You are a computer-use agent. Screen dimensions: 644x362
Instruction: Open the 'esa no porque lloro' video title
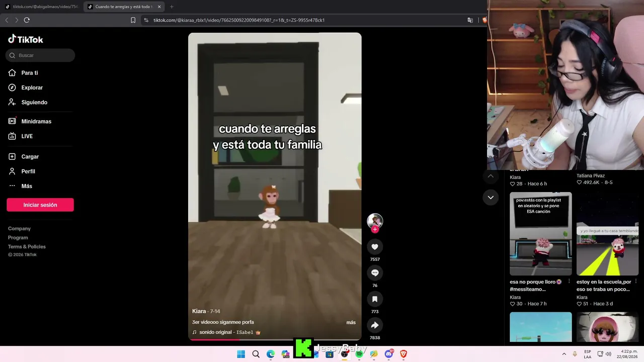[536, 286]
